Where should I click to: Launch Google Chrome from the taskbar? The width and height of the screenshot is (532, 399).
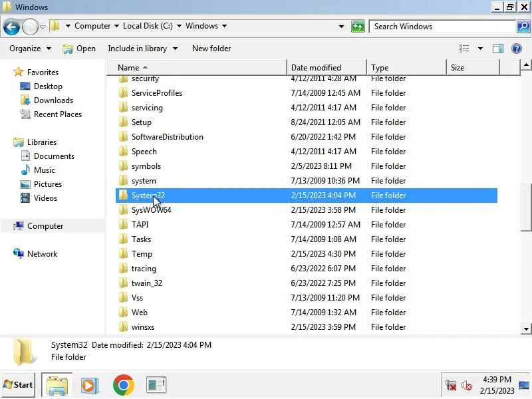(124, 385)
